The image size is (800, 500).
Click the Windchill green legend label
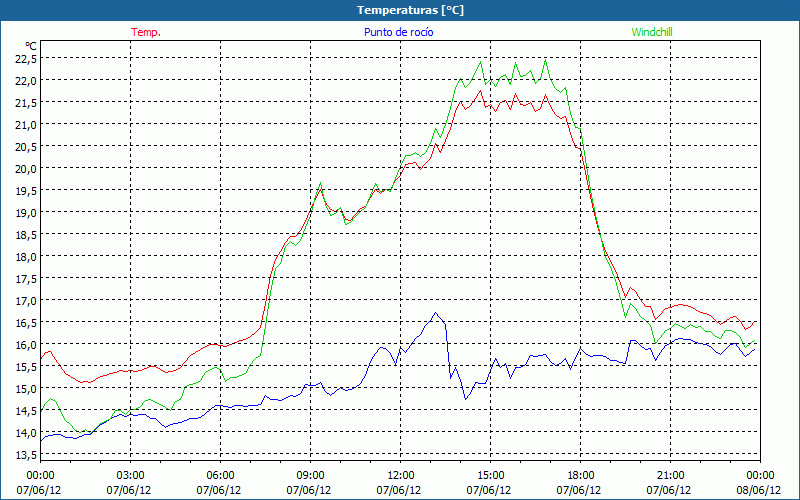[652, 32]
